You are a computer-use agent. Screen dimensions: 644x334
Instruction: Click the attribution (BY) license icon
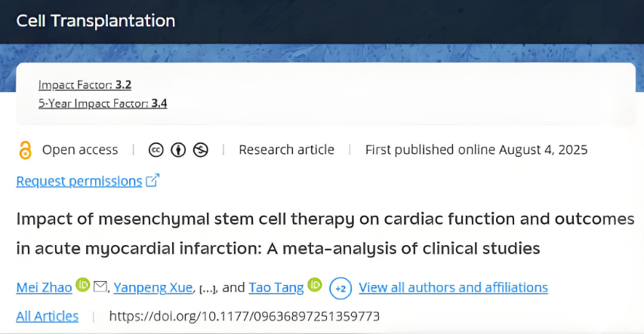click(x=178, y=150)
